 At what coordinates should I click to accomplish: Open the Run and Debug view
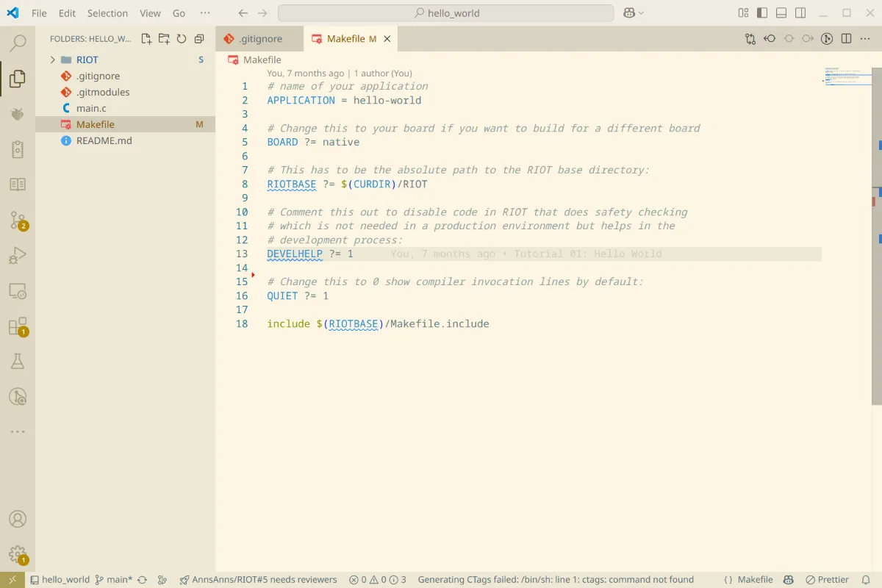pyautogui.click(x=18, y=255)
